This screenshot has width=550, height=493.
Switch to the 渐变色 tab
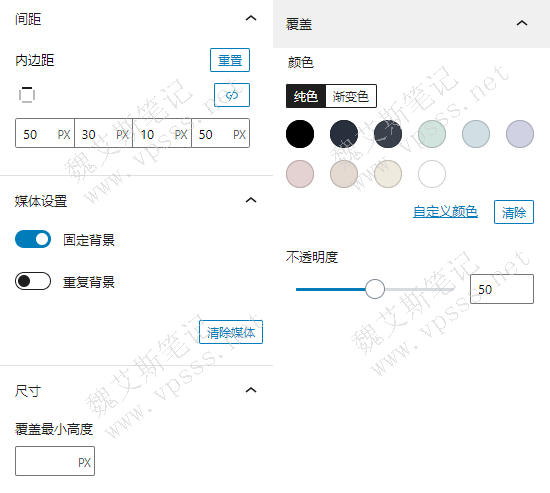pos(351,96)
